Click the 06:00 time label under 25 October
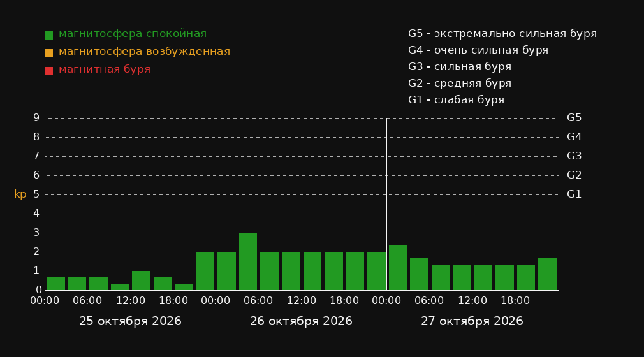The image size is (644, 357). (87, 301)
